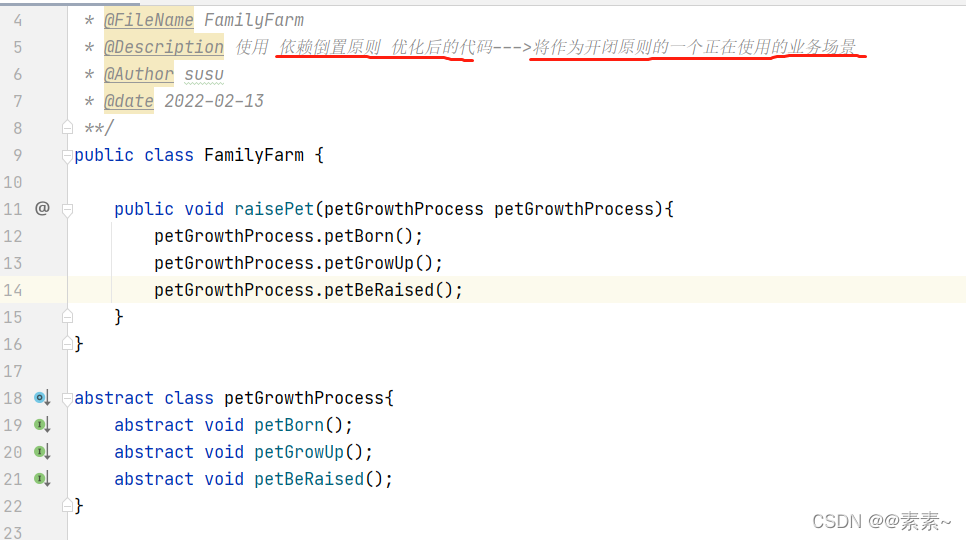Click the implemented-method gutter icon beside petBeRaised
Image resolution: width=966 pixels, height=540 pixels.
[x=42, y=479]
